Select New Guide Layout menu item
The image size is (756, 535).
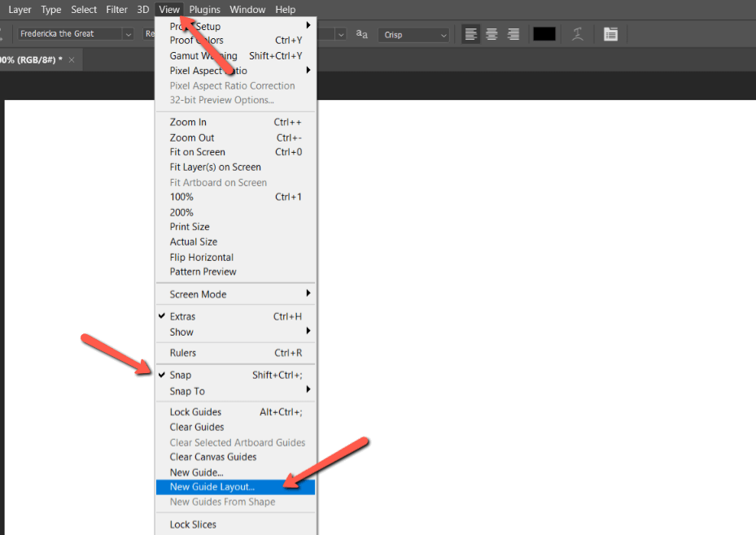coord(212,487)
